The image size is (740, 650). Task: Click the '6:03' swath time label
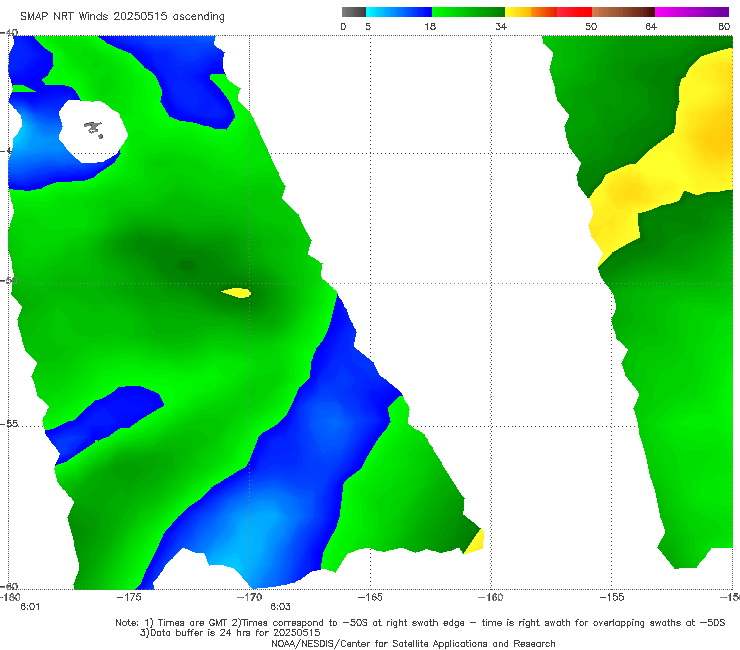280,607
